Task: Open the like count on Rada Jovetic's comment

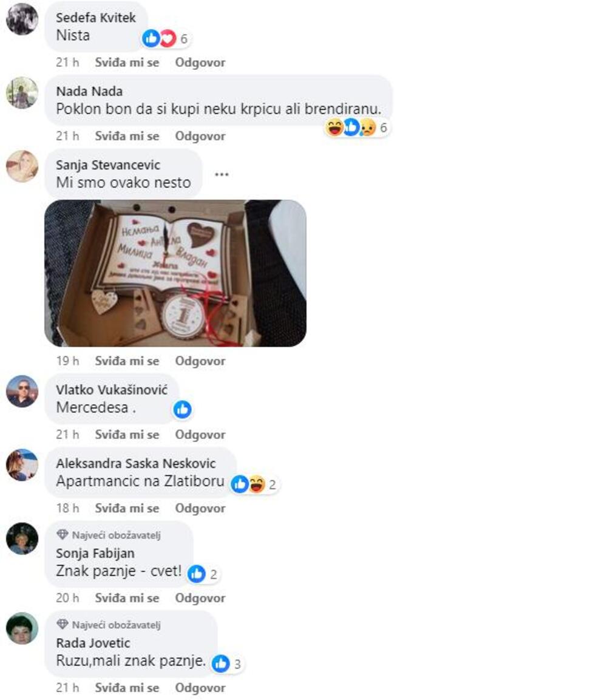Action: tap(227, 664)
